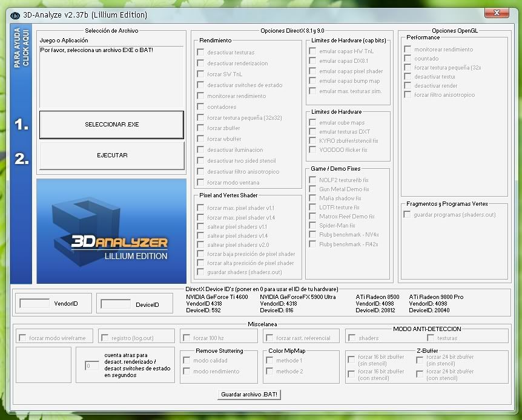This screenshot has height=420, width=522.
Task: Enable forzar modo ventana
Action: point(200,182)
